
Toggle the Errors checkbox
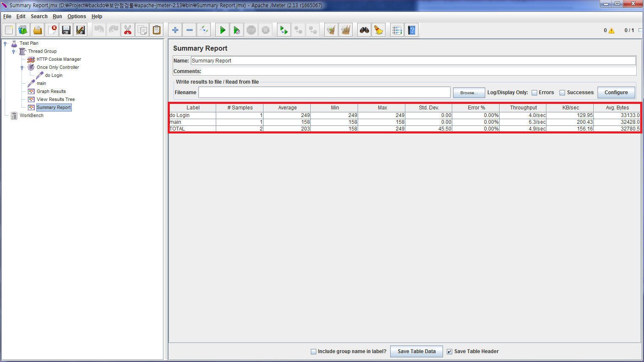tap(534, 93)
